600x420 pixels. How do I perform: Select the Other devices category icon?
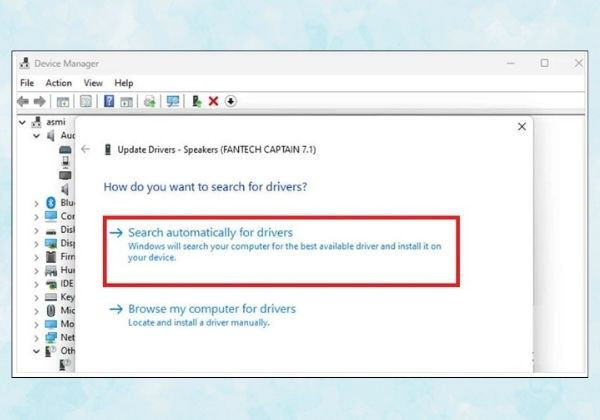pyautogui.click(x=51, y=351)
